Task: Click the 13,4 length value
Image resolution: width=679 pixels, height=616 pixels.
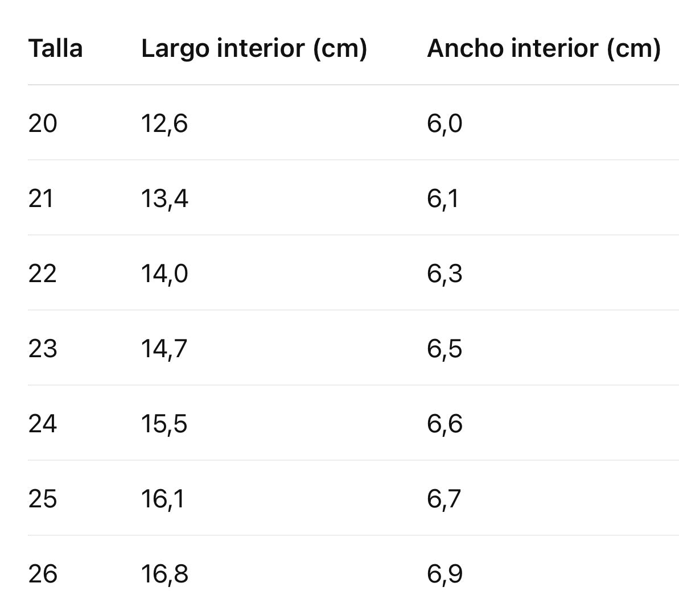Action: (x=164, y=199)
